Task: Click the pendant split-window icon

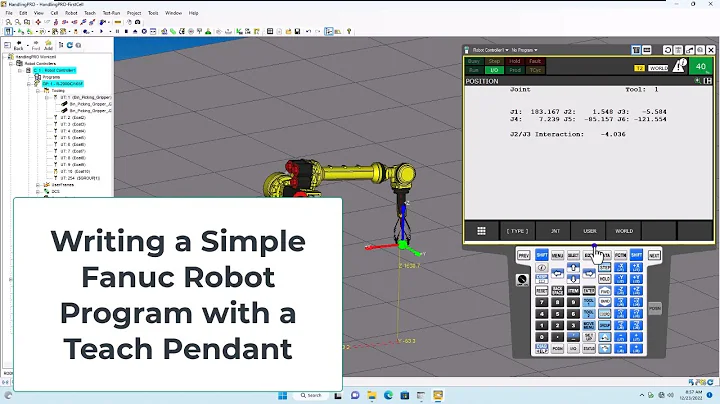Action: [x=708, y=81]
